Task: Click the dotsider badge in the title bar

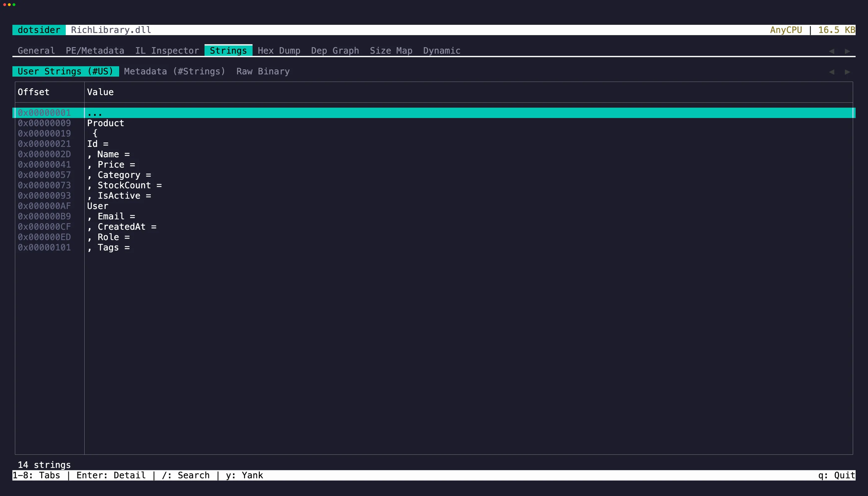Action: click(38, 30)
